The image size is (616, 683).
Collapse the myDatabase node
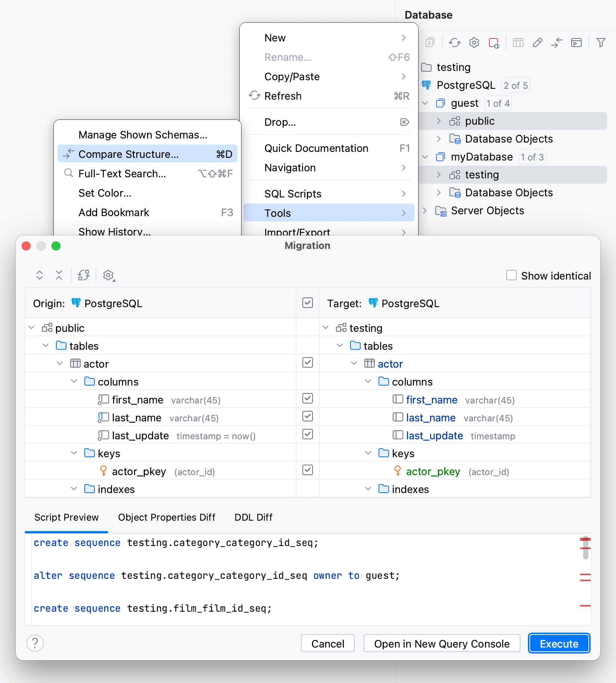click(424, 157)
